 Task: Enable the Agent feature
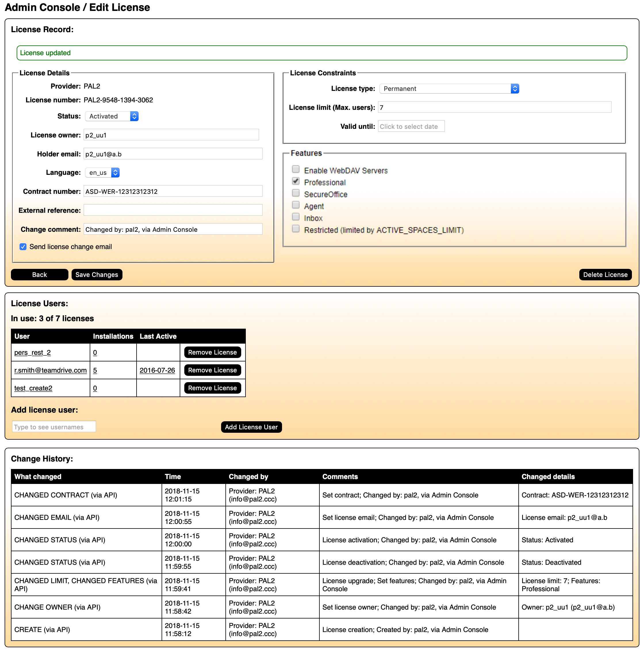[296, 205]
